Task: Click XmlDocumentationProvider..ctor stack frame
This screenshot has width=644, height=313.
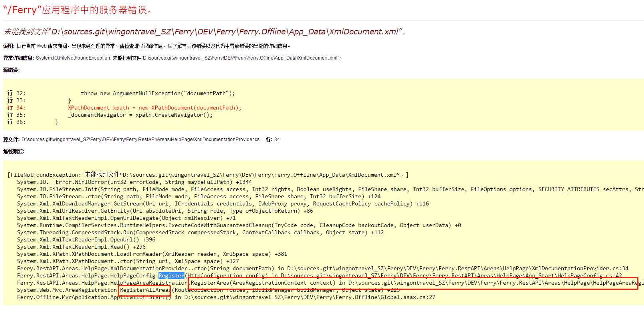Action: pyautogui.click(x=323, y=268)
